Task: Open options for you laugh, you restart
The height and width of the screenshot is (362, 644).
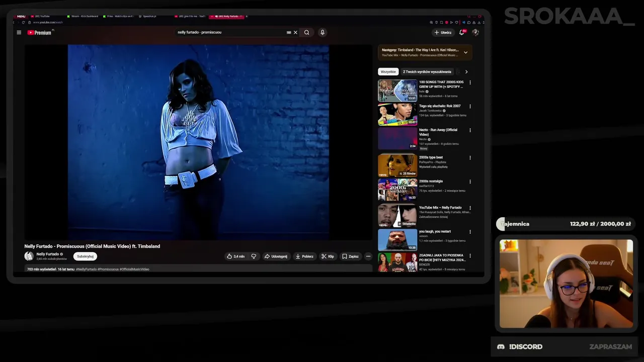Action: [x=470, y=232]
